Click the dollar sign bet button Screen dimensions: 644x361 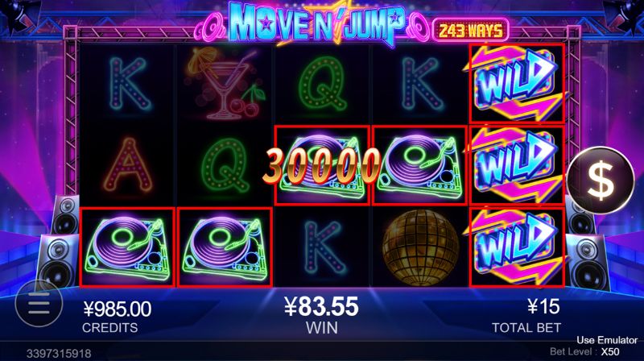click(x=601, y=180)
